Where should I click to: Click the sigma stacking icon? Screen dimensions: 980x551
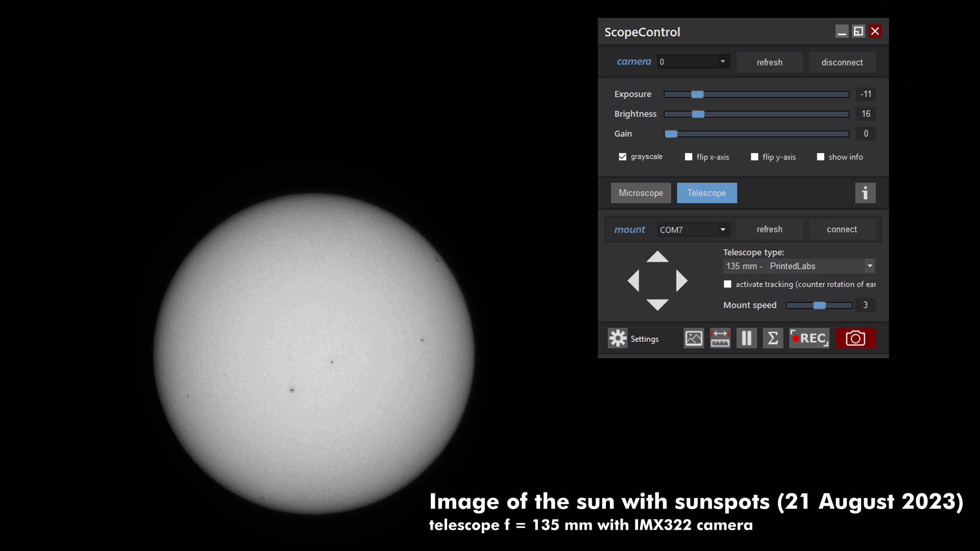pos(773,338)
